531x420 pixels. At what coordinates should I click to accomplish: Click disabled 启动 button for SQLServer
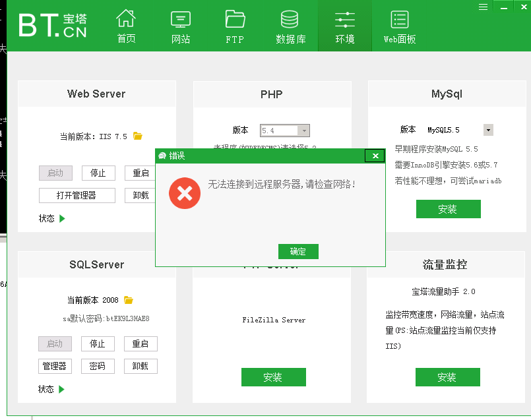[55, 344]
